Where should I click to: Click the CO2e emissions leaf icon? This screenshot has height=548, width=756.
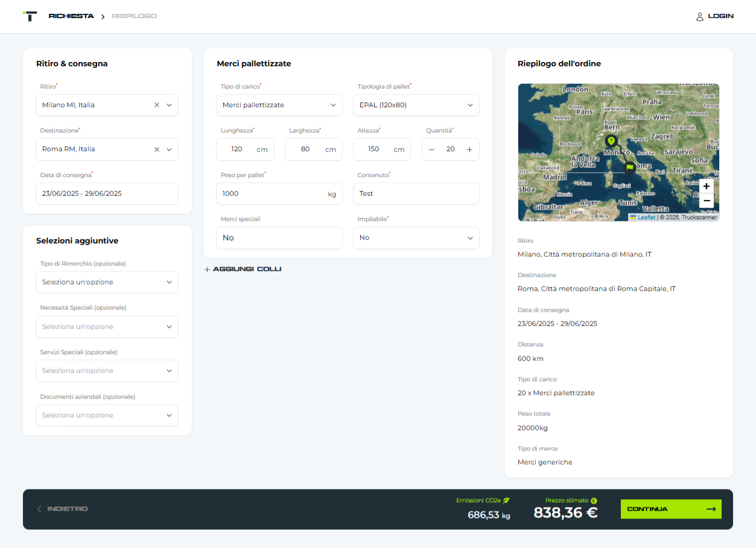[x=506, y=500]
